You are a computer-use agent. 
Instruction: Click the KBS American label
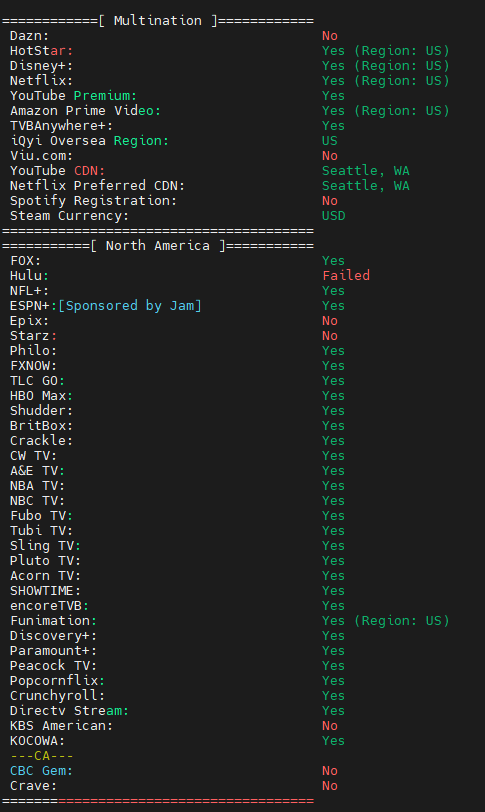pyautogui.click(x=61, y=726)
